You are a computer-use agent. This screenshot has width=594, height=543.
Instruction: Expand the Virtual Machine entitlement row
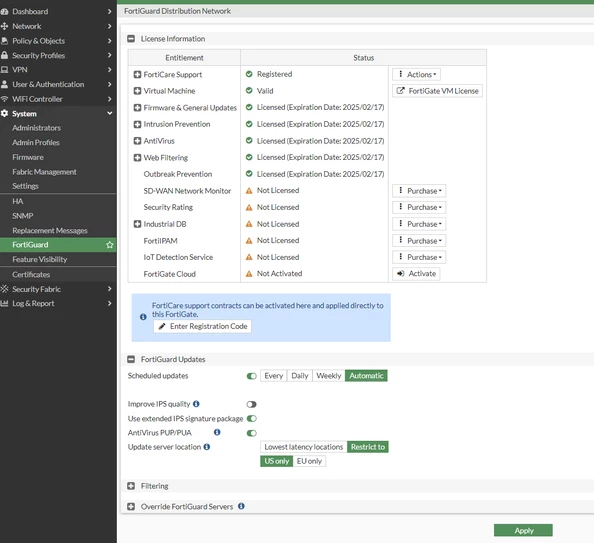[x=138, y=91]
